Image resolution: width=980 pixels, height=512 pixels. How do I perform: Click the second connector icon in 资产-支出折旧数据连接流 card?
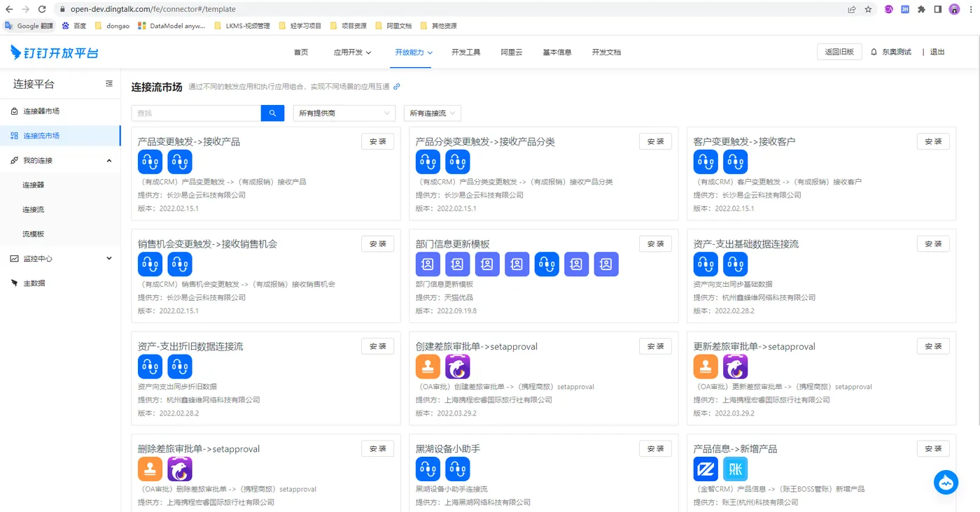(180, 367)
